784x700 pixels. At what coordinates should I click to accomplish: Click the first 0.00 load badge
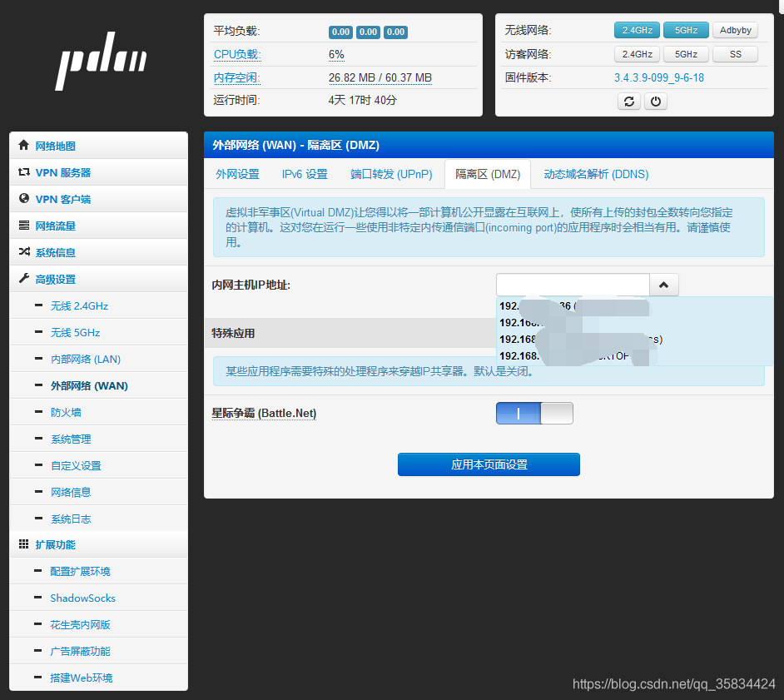tap(340, 32)
